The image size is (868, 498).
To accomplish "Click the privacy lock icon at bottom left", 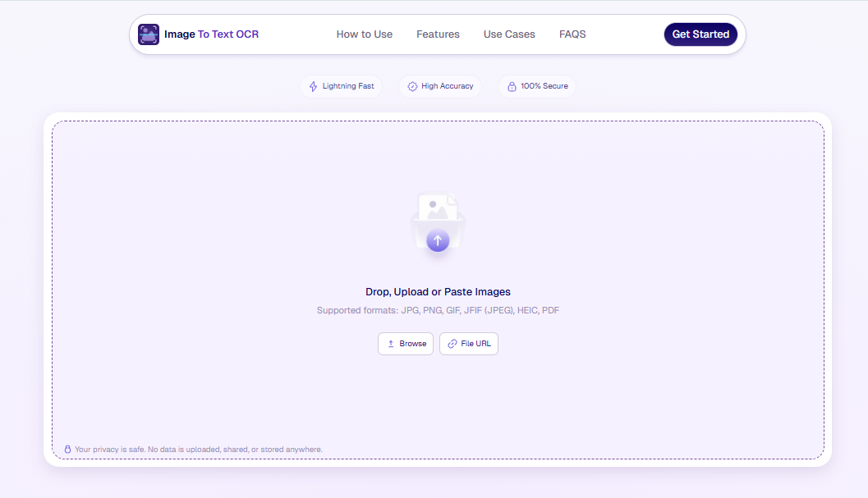I will [x=68, y=450].
